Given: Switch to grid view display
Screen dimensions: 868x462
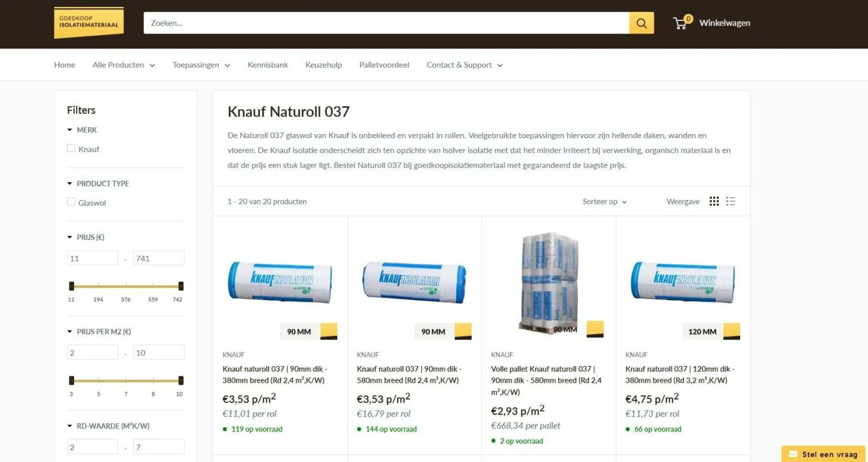Looking at the screenshot, I should click(x=714, y=201).
